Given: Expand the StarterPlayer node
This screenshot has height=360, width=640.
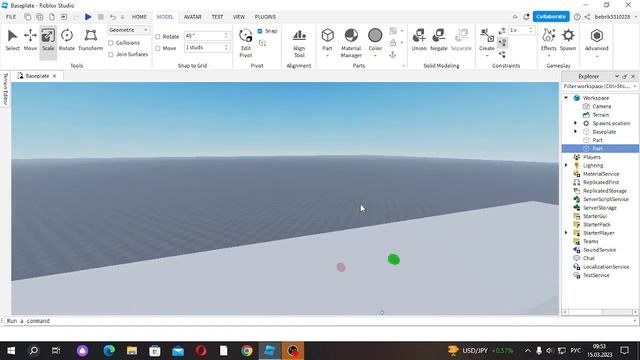Looking at the screenshot, I should click(566, 233).
